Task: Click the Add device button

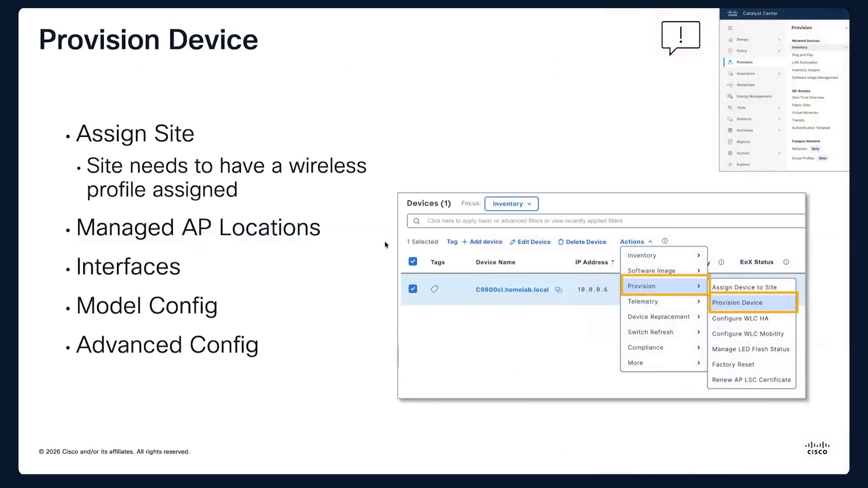Action: click(x=482, y=242)
